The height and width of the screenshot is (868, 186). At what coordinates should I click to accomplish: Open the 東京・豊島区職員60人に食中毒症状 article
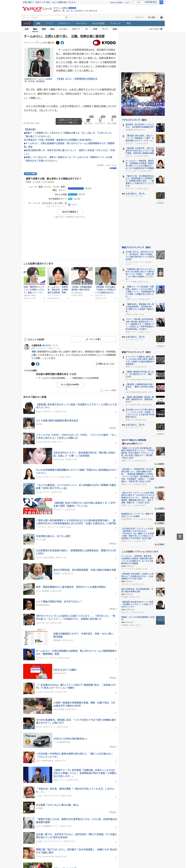click(71, 587)
